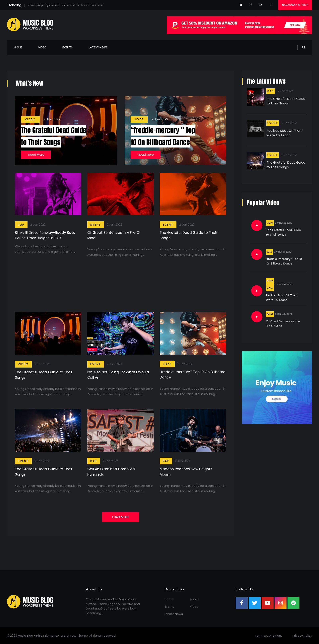Open the Facebook icon in top bar
Image resolution: width=319 pixels, height=644 pixels.
point(271,5)
